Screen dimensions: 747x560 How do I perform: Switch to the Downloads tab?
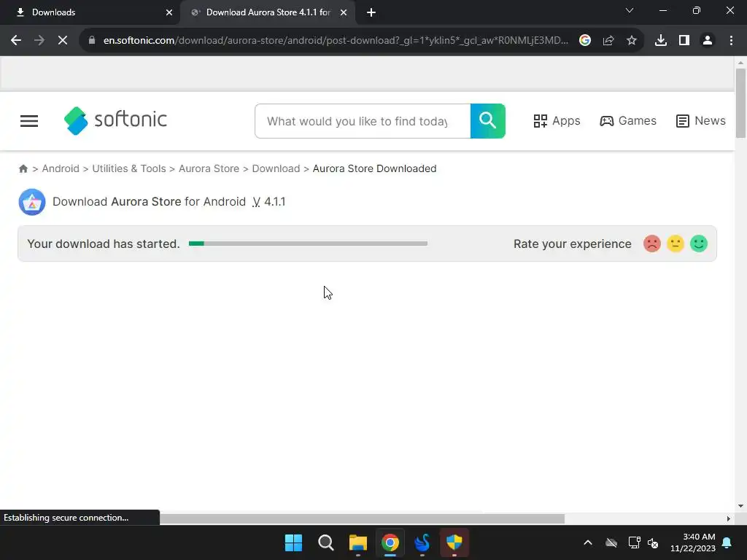click(x=90, y=12)
